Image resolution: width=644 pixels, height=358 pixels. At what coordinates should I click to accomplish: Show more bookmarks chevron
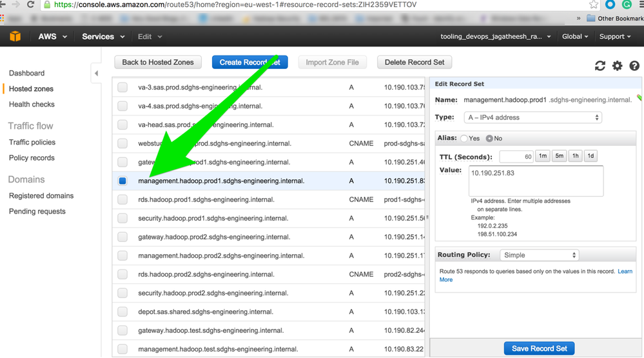coord(579,18)
